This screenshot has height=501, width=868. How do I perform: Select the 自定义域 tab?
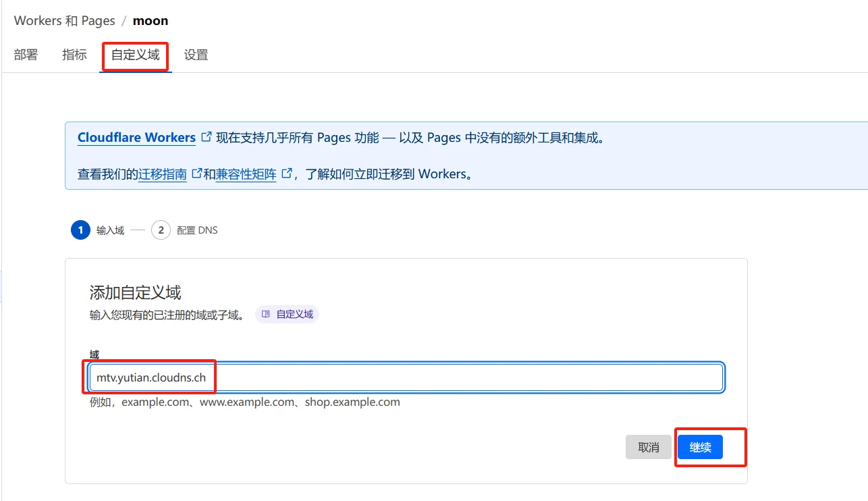click(136, 55)
